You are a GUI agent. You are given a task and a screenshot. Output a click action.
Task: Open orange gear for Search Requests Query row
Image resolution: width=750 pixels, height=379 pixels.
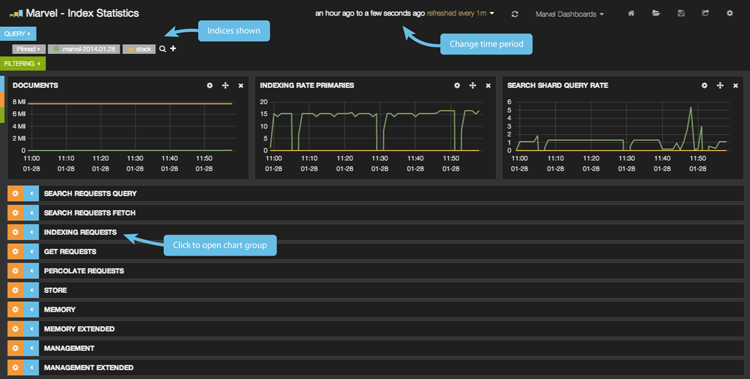coord(15,193)
